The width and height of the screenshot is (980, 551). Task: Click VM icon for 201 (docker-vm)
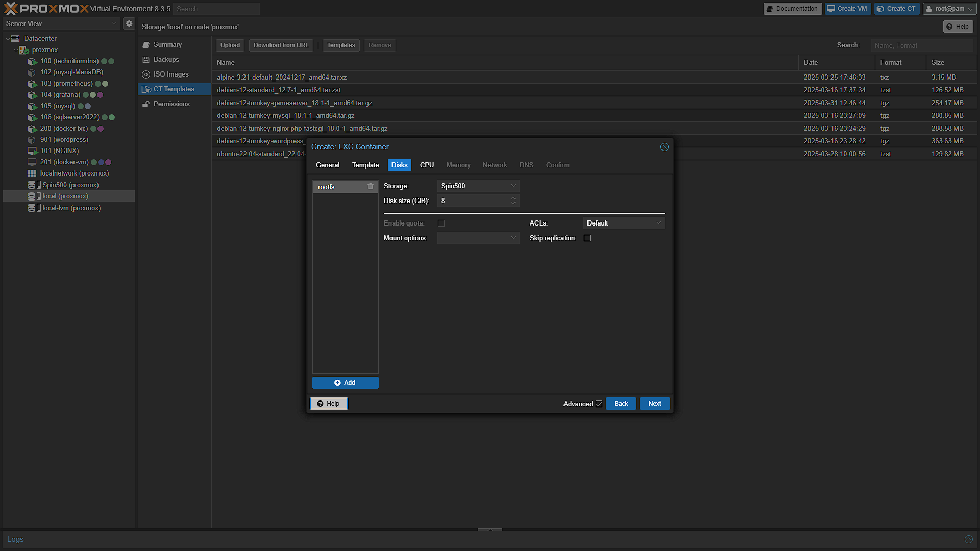32,162
